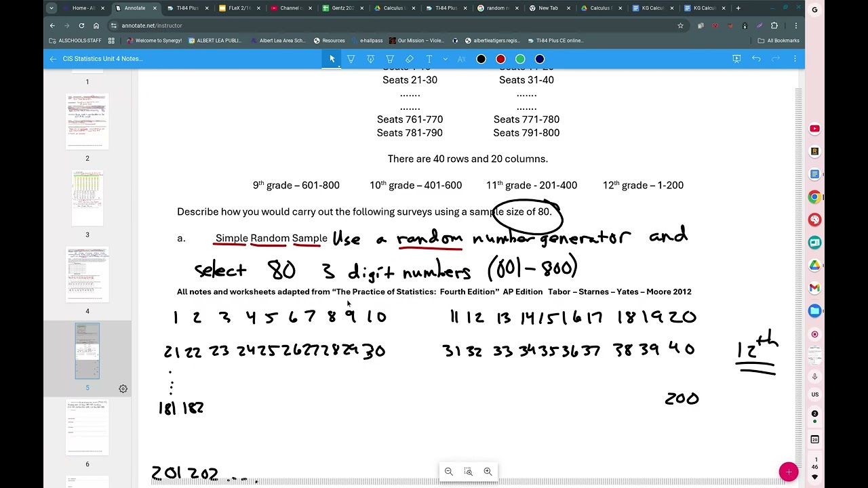Switch to the Home browser tab
The image size is (868, 488).
coord(84,8)
